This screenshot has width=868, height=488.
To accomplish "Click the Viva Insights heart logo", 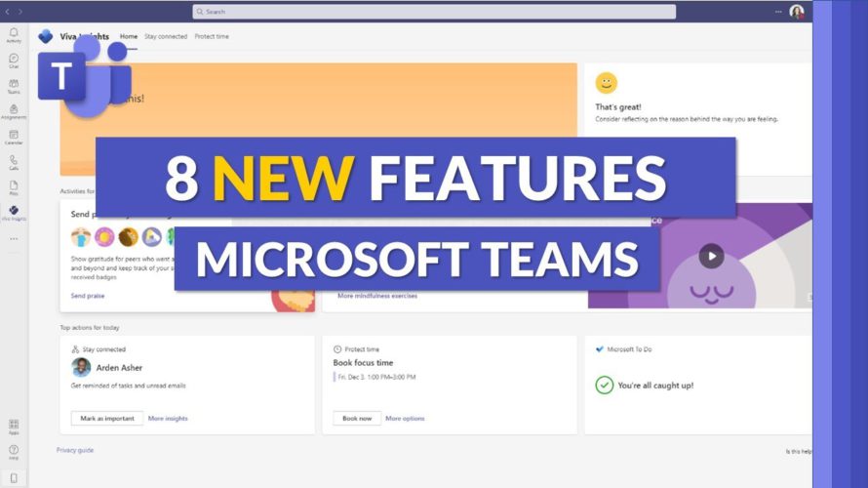I will [46, 36].
